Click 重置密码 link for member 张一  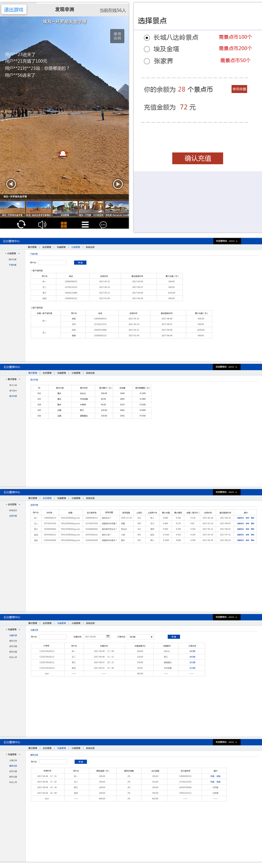pyautogui.click(x=240, y=518)
